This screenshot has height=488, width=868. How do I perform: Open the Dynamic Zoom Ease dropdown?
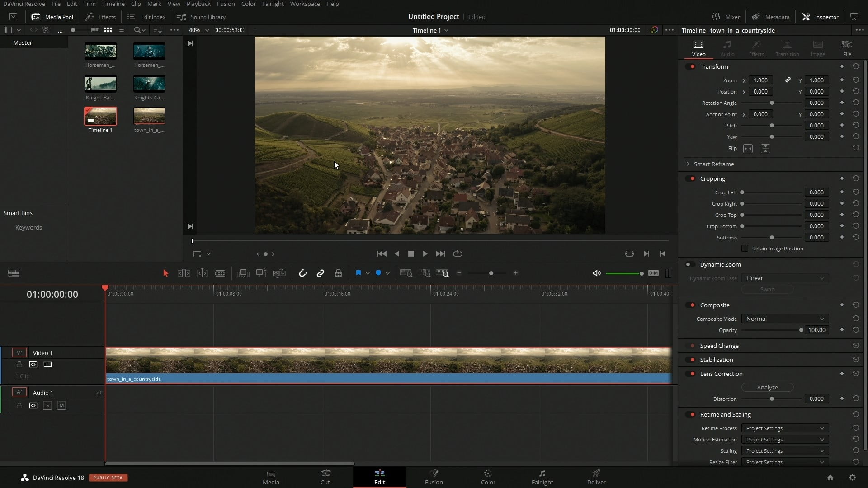(x=784, y=278)
